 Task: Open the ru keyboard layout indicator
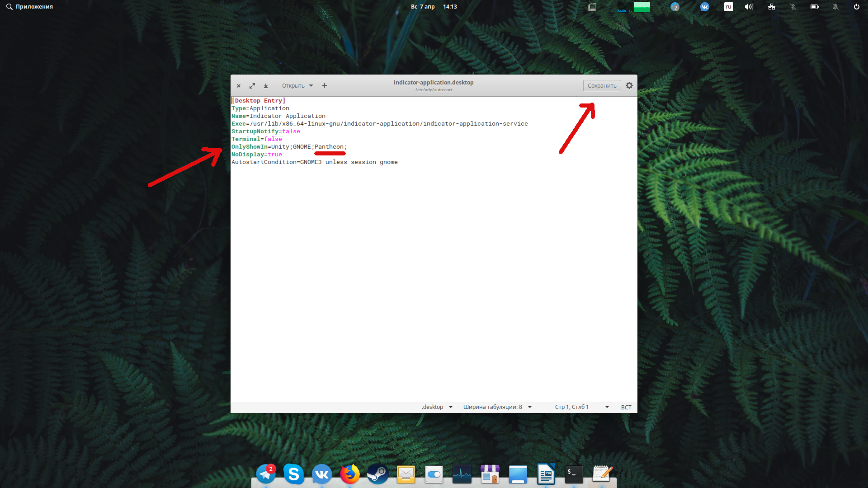[728, 7]
